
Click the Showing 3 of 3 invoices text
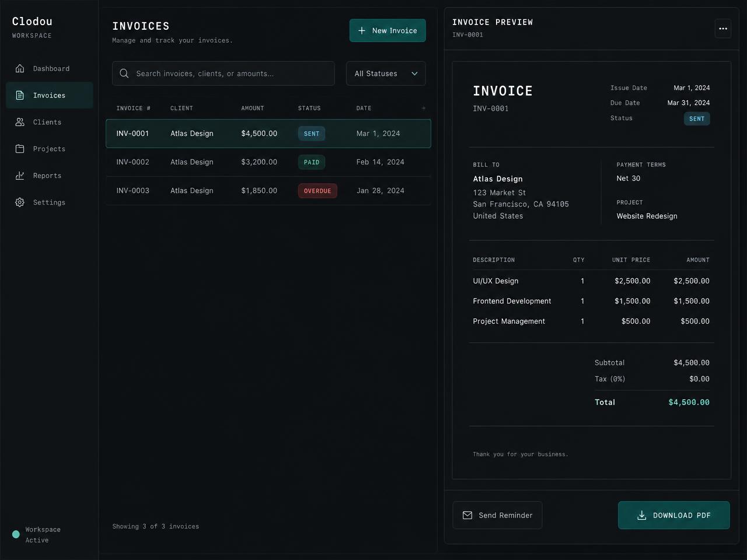(x=156, y=527)
